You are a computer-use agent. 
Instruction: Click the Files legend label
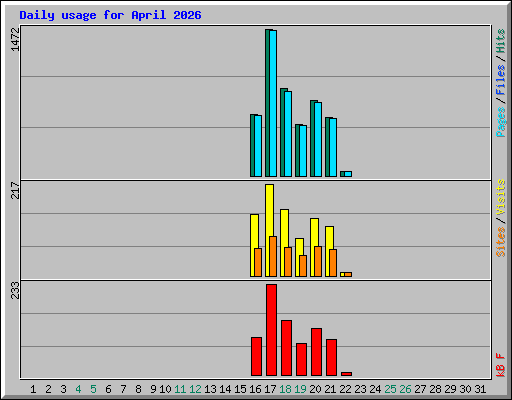click(x=500, y=80)
